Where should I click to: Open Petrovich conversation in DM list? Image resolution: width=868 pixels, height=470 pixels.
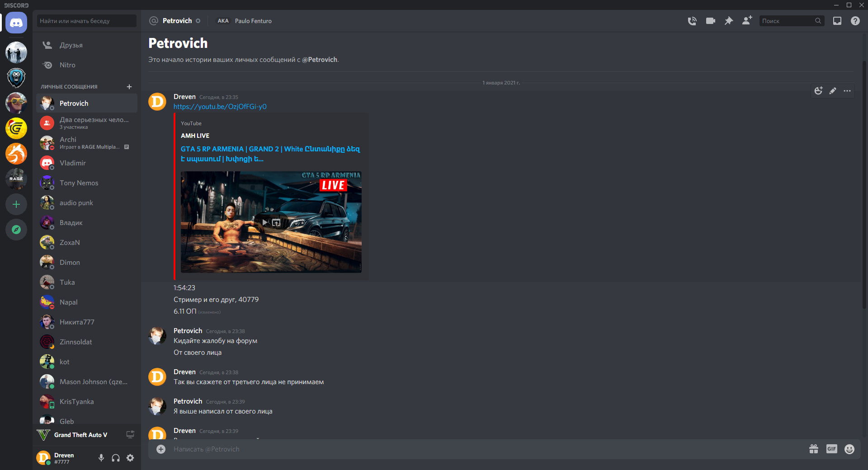click(x=87, y=103)
